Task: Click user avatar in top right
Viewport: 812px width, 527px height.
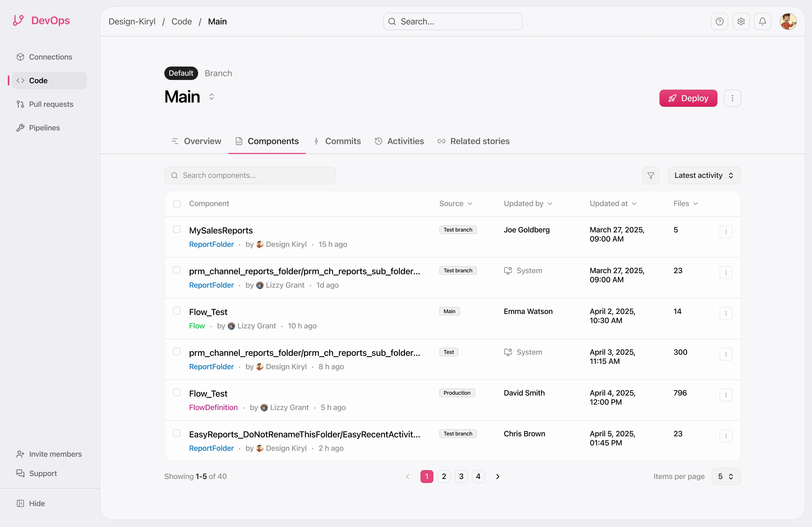Action: coord(788,21)
